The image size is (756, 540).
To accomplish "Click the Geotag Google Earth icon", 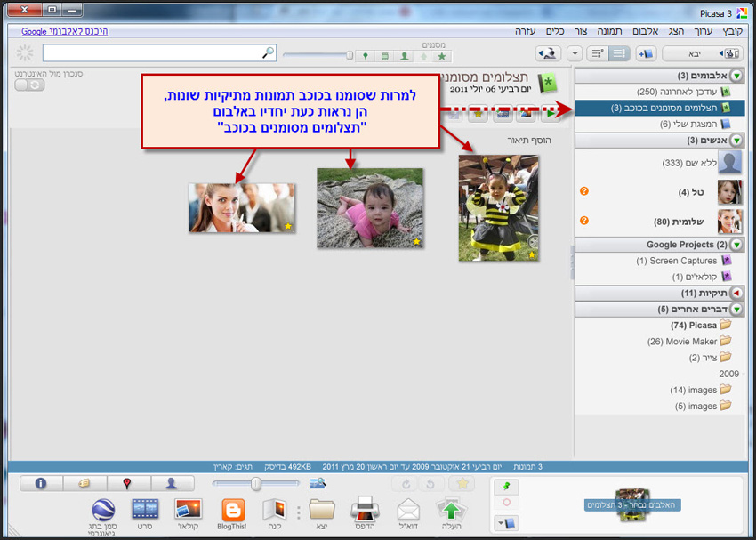I will coord(103,510).
